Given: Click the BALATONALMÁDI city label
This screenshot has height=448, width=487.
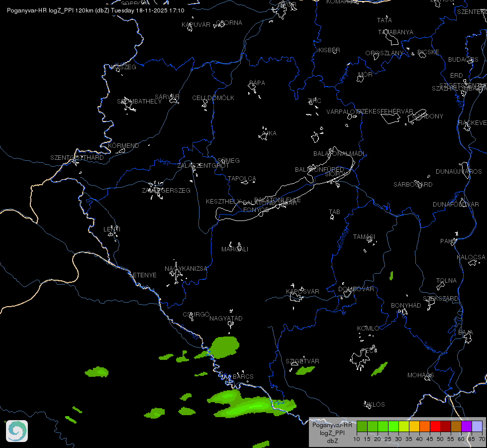Looking at the screenshot, I should pyautogui.click(x=339, y=154).
